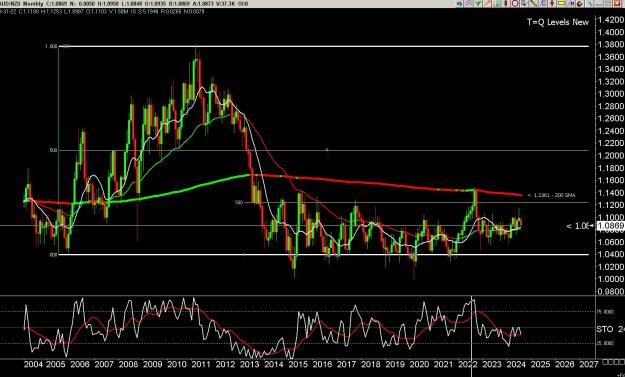Click the 2011 year label on time axis
625x377 pixels.
tap(201, 364)
